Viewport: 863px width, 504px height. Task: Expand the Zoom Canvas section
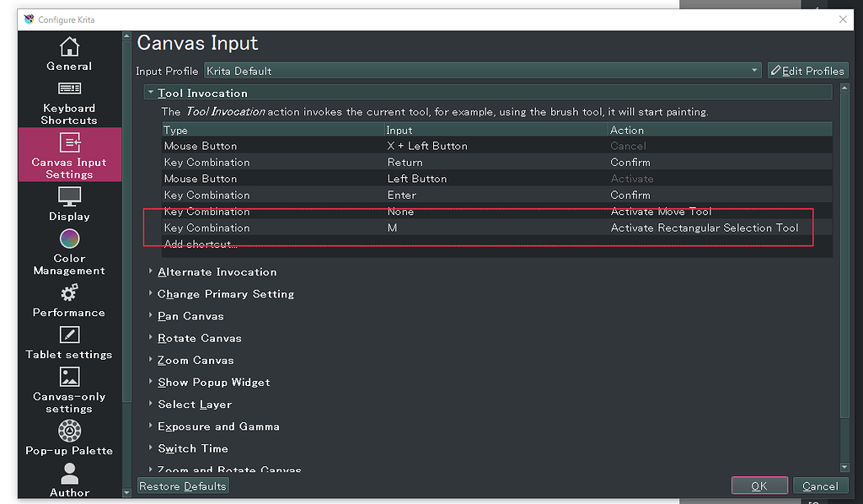[150, 359]
